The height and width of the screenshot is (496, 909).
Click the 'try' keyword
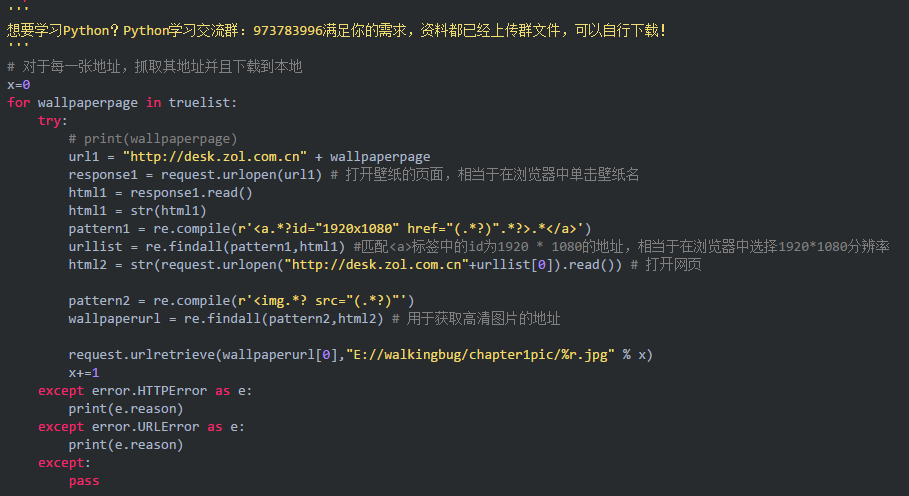[50, 121]
